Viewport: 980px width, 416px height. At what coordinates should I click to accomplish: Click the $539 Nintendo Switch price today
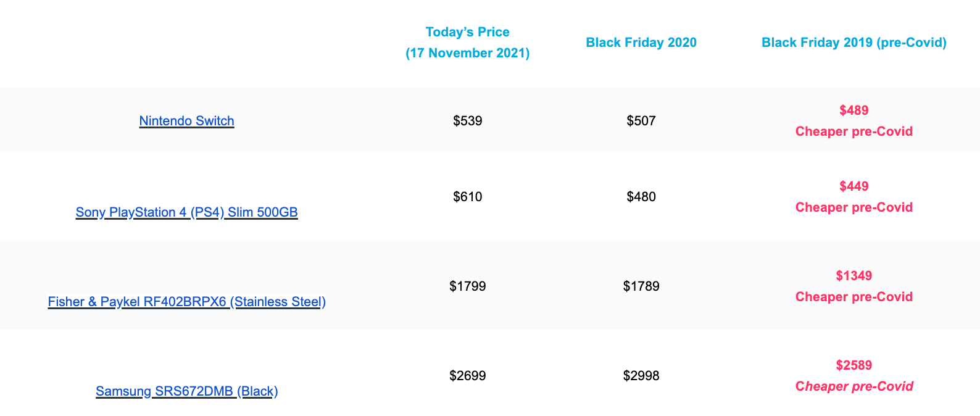[467, 121]
